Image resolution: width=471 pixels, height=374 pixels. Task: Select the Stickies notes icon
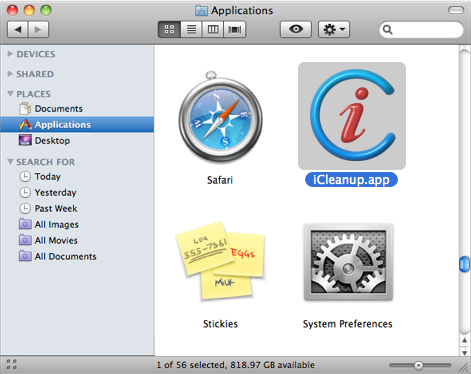coord(220,261)
